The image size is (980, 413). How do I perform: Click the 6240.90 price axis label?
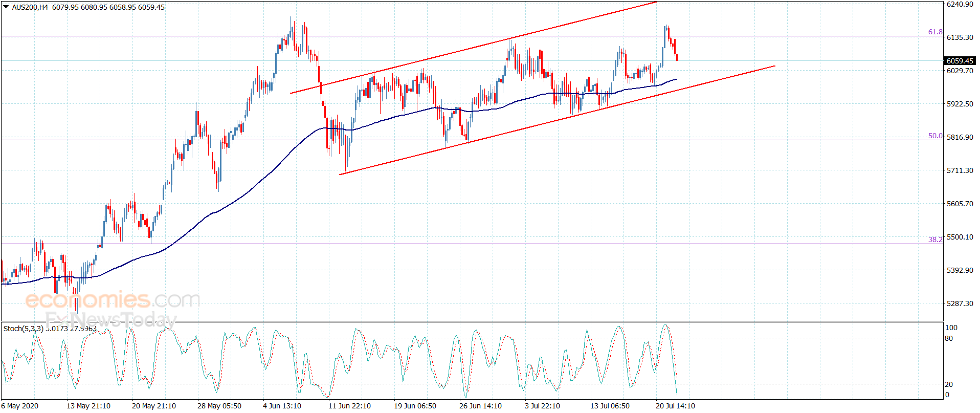[x=960, y=4]
